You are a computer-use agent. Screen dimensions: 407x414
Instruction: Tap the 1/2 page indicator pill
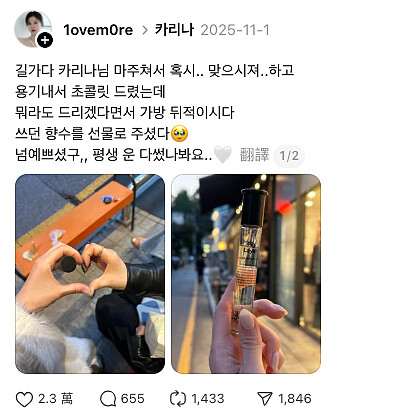tap(289, 156)
